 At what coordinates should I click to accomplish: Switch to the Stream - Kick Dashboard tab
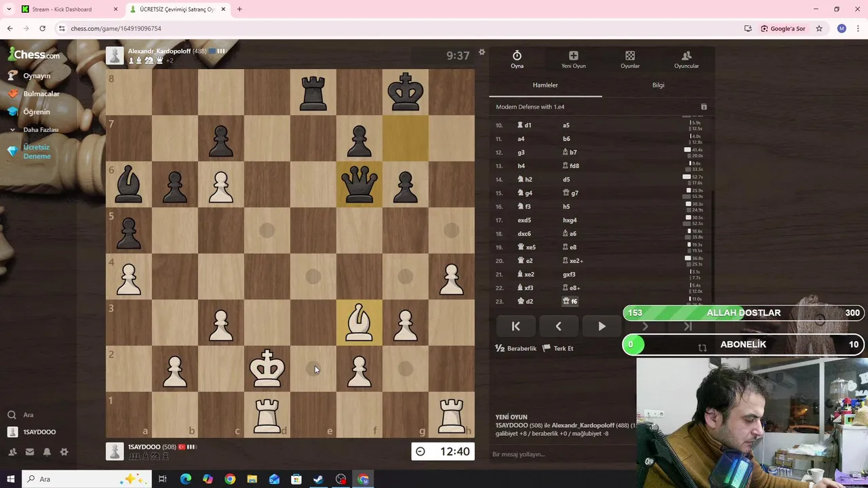pos(62,9)
